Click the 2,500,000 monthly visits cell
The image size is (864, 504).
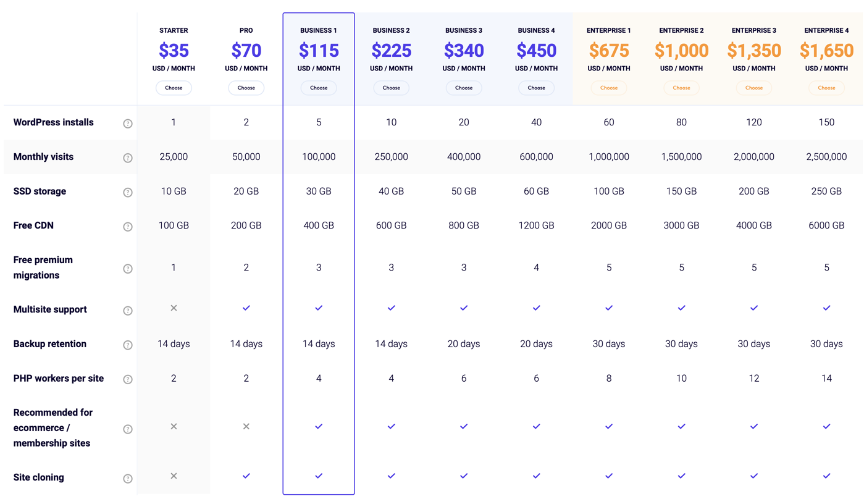826,157
